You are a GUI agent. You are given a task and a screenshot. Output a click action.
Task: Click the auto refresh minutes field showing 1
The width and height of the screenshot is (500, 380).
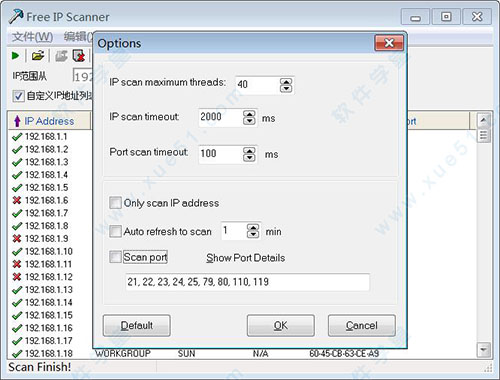tap(234, 231)
